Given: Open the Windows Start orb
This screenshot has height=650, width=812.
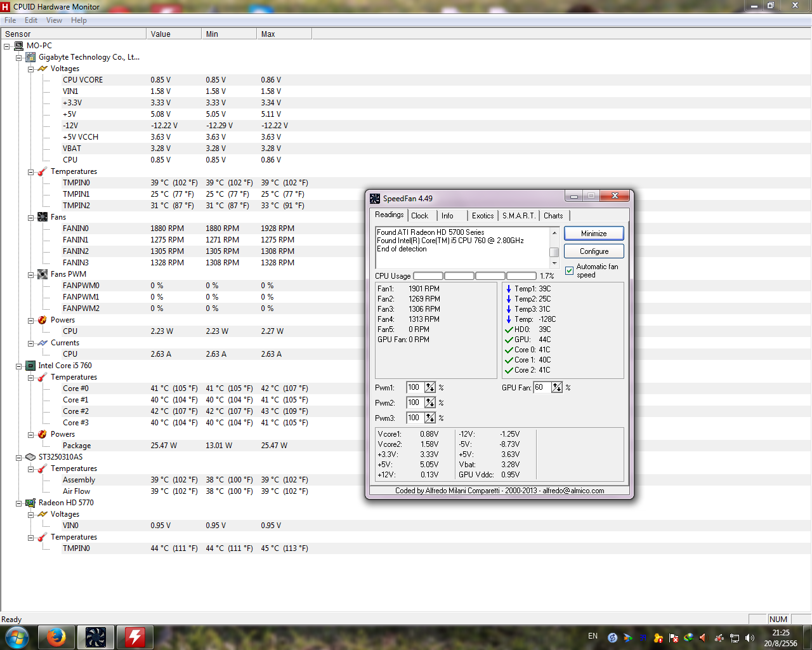Looking at the screenshot, I should click(x=16, y=637).
